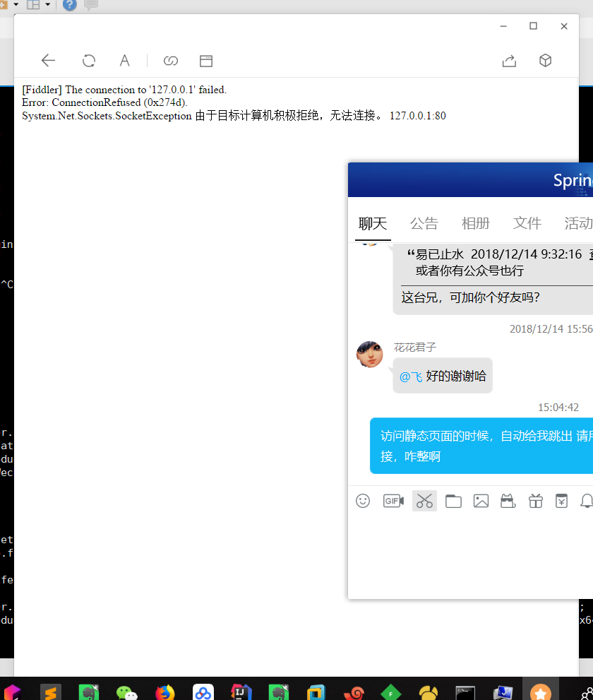Switch to the 聊天 tab
This screenshot has width=593, height=700.
pyautogui.click(x=373, y=223)
